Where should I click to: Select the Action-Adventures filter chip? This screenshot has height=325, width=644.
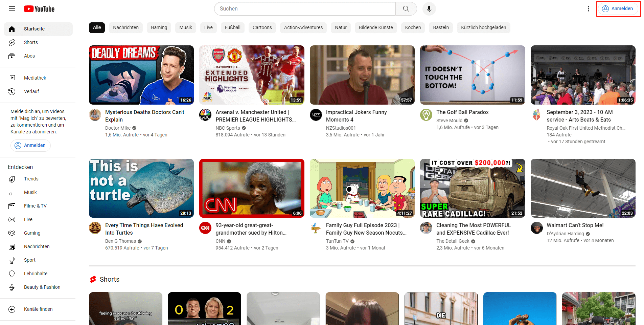(x=303, y=27)
